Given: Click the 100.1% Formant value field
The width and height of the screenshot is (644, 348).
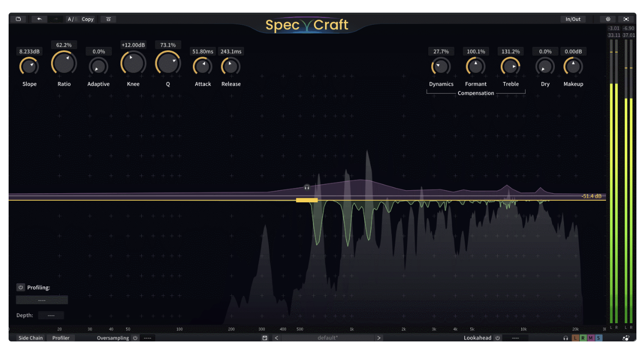Looking at the screenshot, I should 475,52.
